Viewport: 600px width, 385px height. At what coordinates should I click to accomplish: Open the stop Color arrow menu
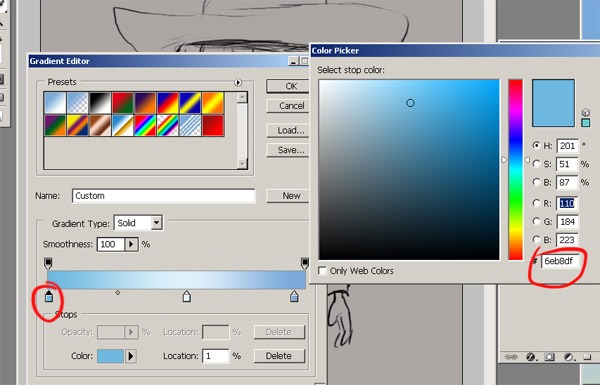[x=130, y=356]
